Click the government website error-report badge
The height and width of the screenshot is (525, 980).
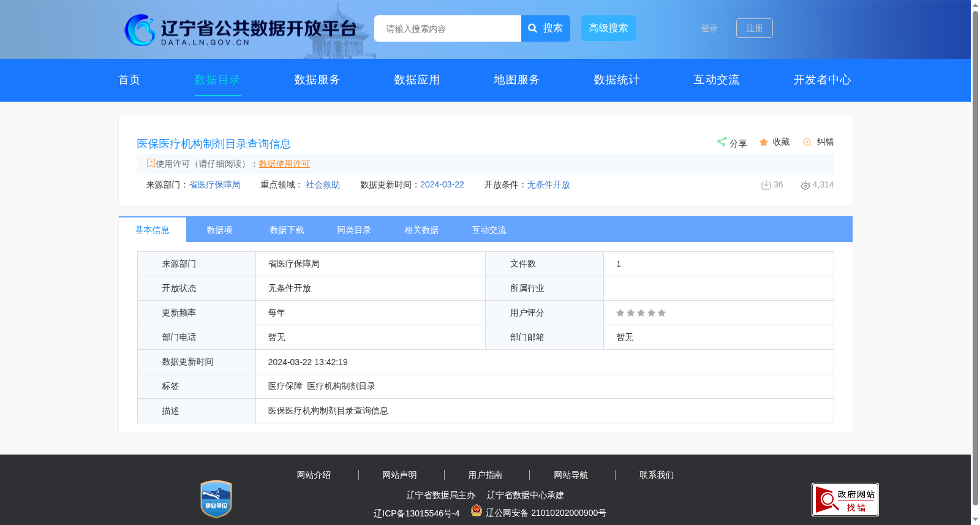point(845,499)
